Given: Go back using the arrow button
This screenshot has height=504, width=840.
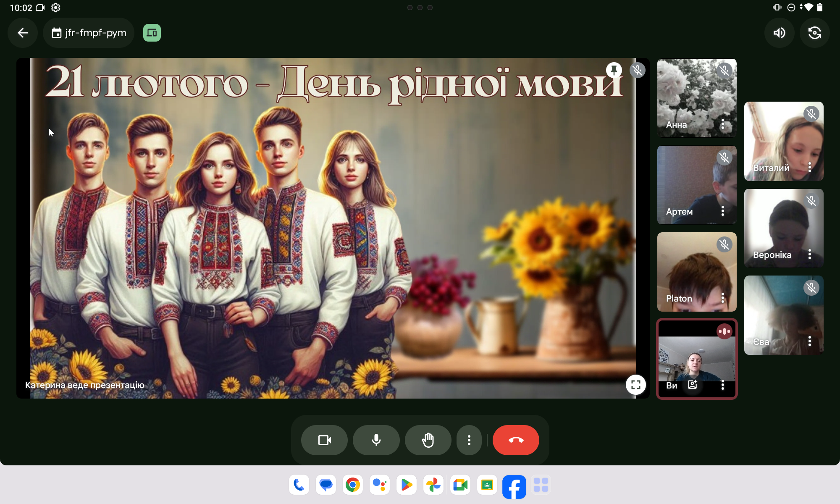Looking at the screenshot, I should coord(23,33).
